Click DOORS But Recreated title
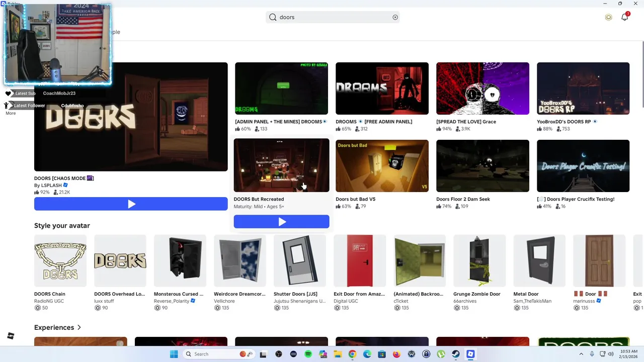The width and height of the screenshot is (644, 362). [259, 199]
